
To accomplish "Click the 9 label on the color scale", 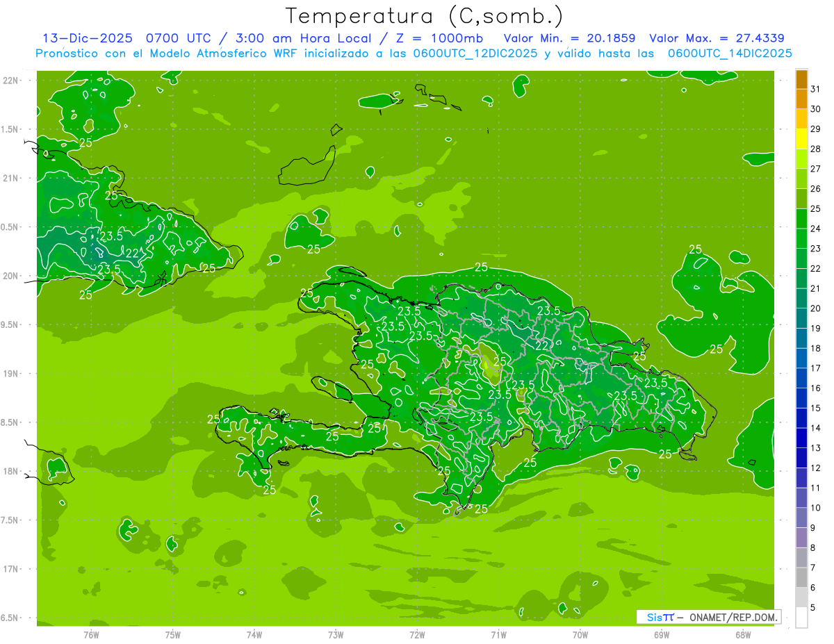I will click(x=812, y=528).
